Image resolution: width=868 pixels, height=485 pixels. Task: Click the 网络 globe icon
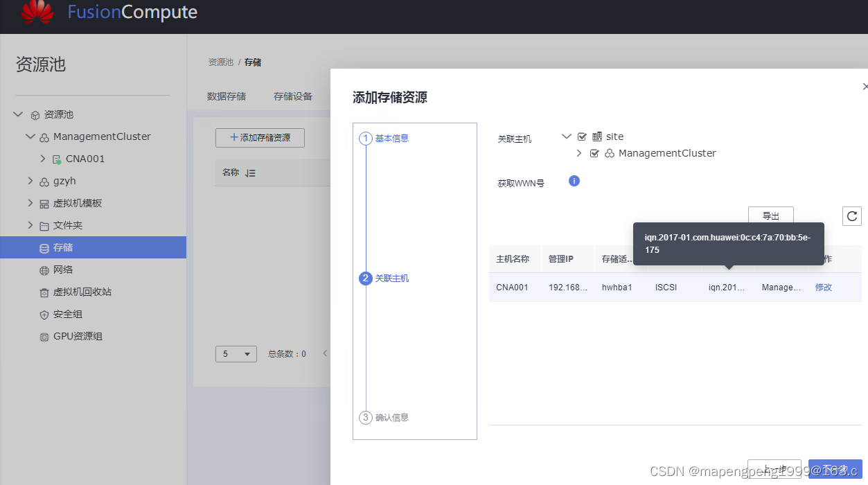coord(44,270)
